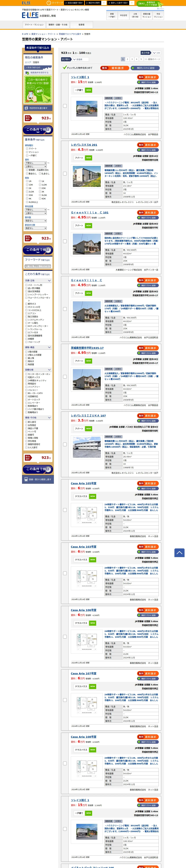186x868 pixels.
Task: Tick the 一戸建て building type checkbox
Action: 27,155
